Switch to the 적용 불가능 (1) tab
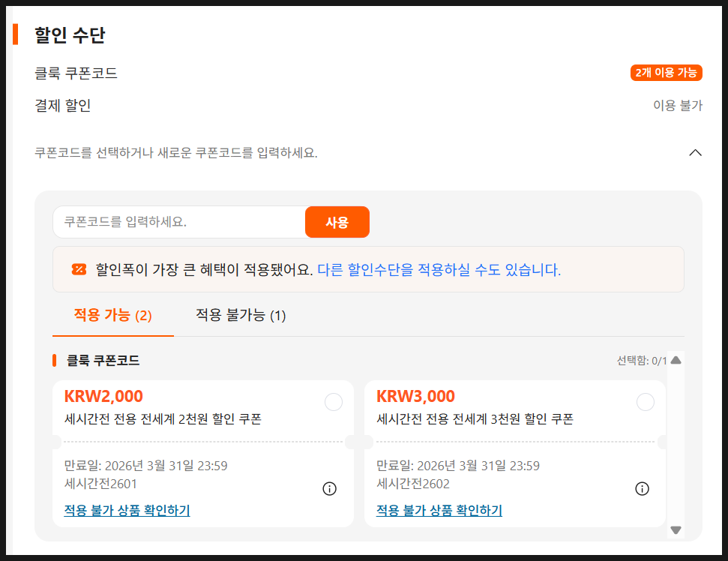The width and height of the screenshot is (728, 561). click(241, 315)
